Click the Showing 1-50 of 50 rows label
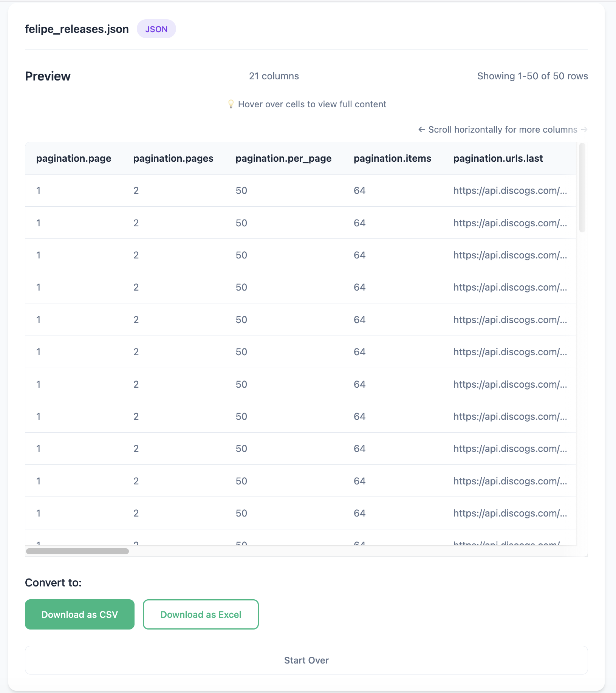Viewport: 616px width, 693px height. (532, 76)
